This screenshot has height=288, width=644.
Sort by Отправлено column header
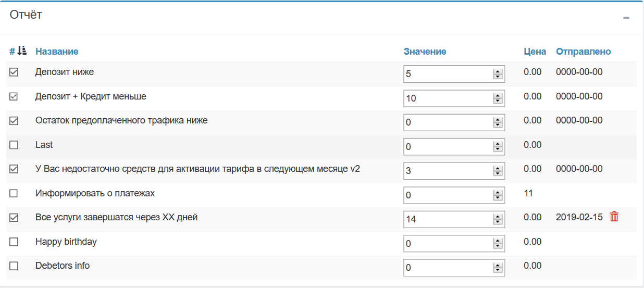click(x=583, y=52)
